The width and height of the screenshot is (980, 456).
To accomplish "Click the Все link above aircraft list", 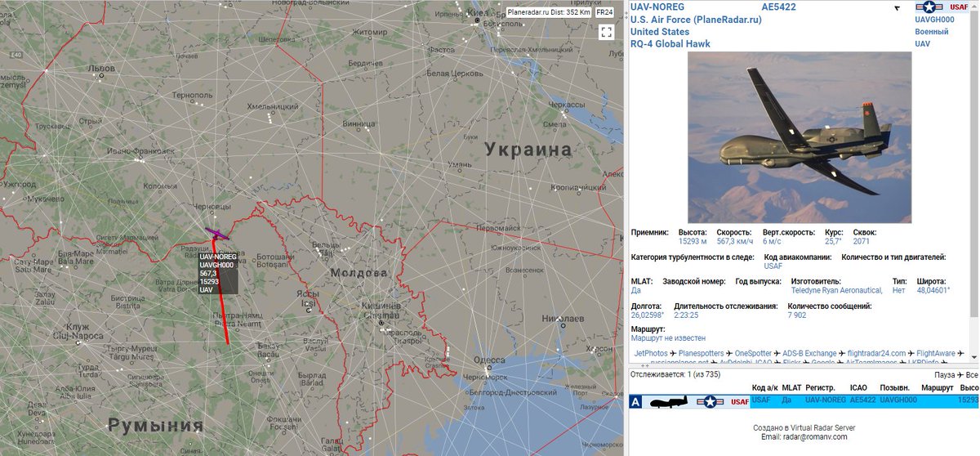I will click(972, 373).
